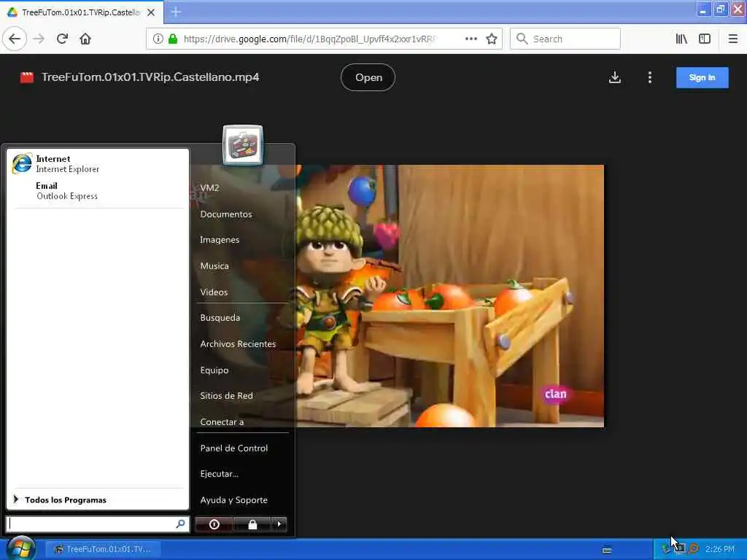Click the Open button in Drive
This screenshot has height=560, width=747.
point(368,77)
